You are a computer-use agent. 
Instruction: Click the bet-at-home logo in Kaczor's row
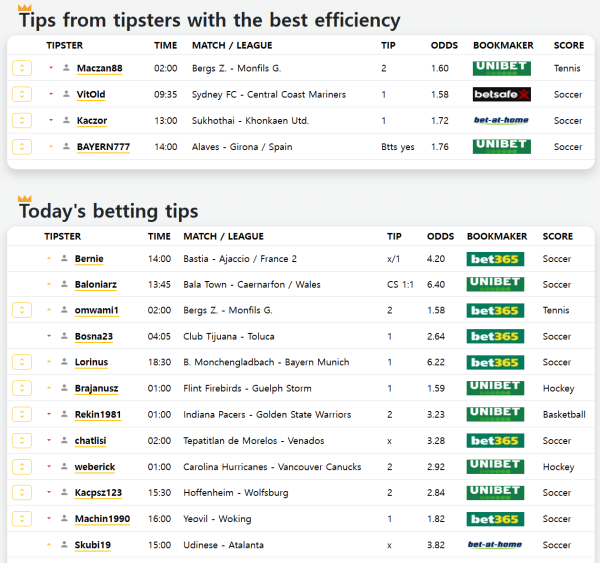tap(501, 120)
